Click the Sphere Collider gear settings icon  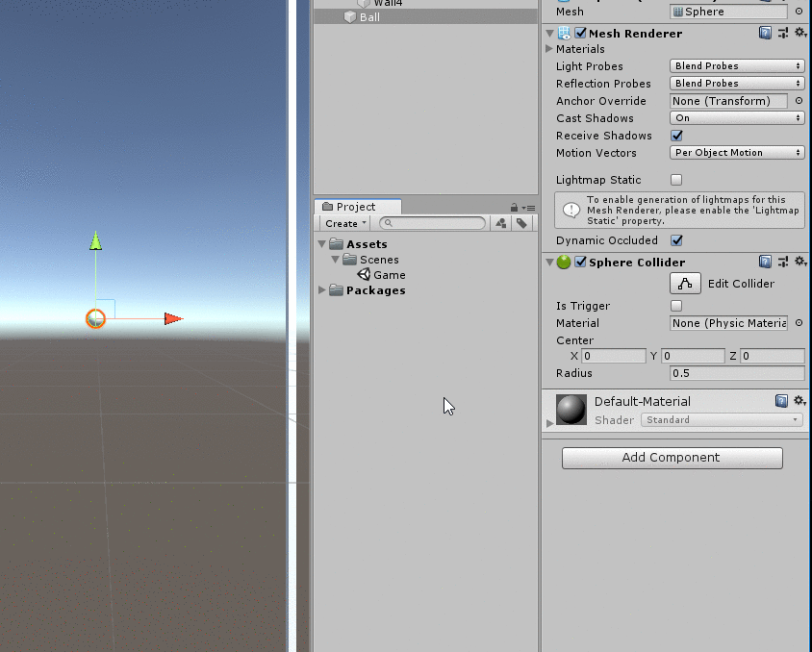(x=799, y=262)
